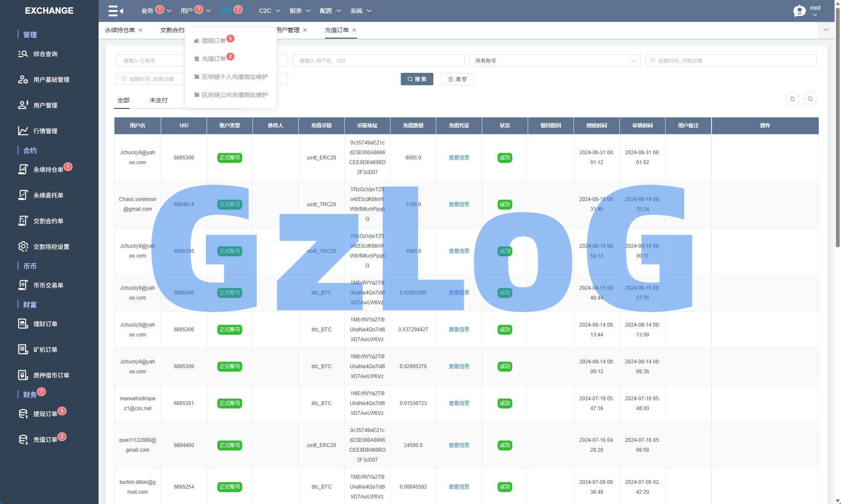Expand the 业务 top menu

pos(156,11)
